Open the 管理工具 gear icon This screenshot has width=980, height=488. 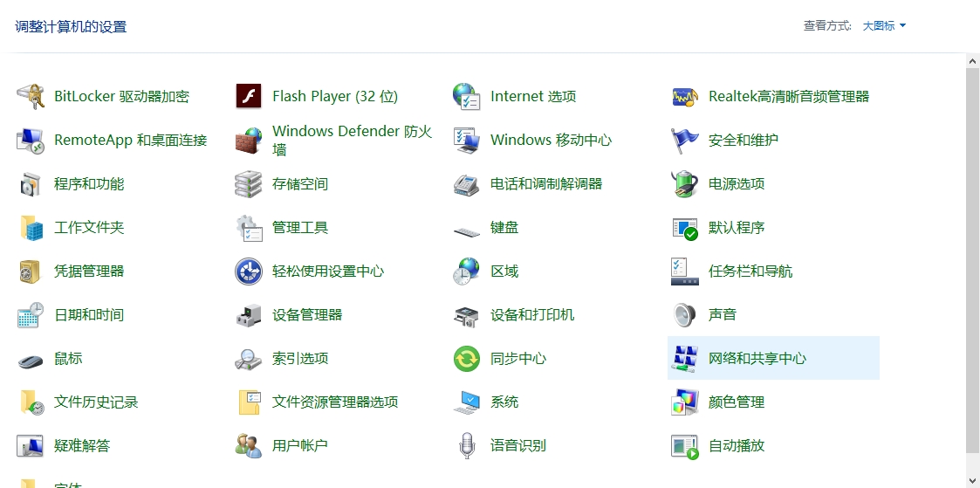coord(248,228)
